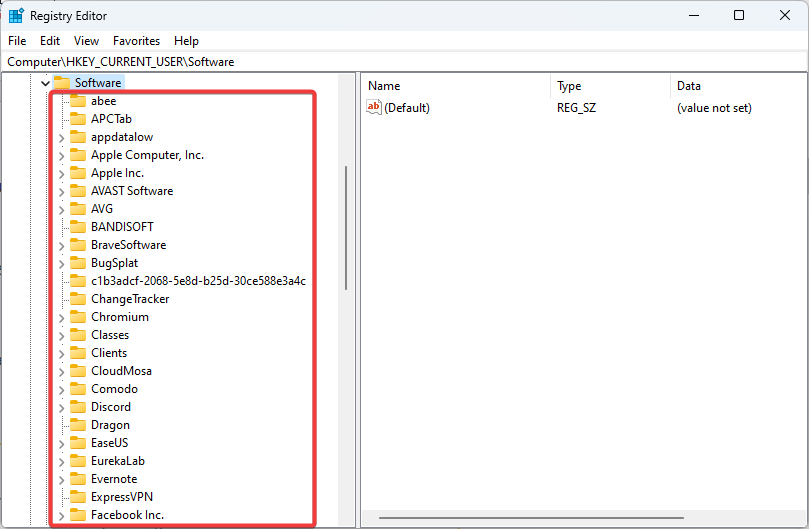The image size is (809, 529).
Task: Click the abee key folder icon
Action: point(78,101)
